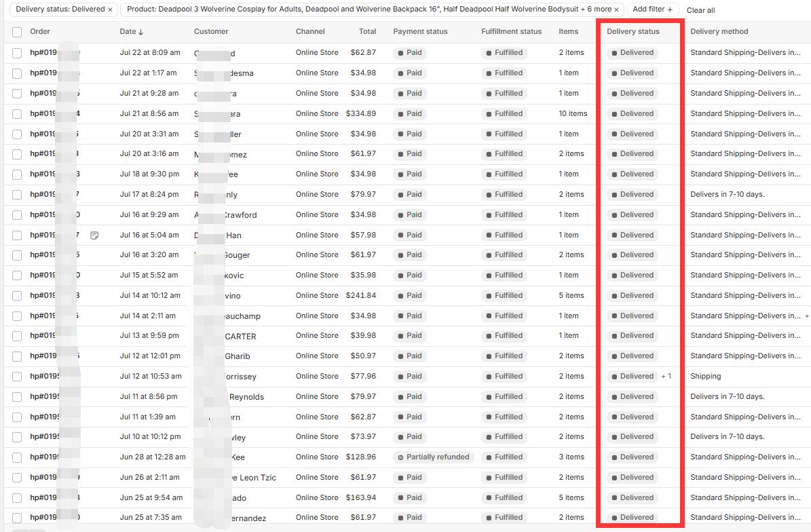Sort by the Total column header
The height and width of the screenshot is (532, 811).
coord(367,31)
